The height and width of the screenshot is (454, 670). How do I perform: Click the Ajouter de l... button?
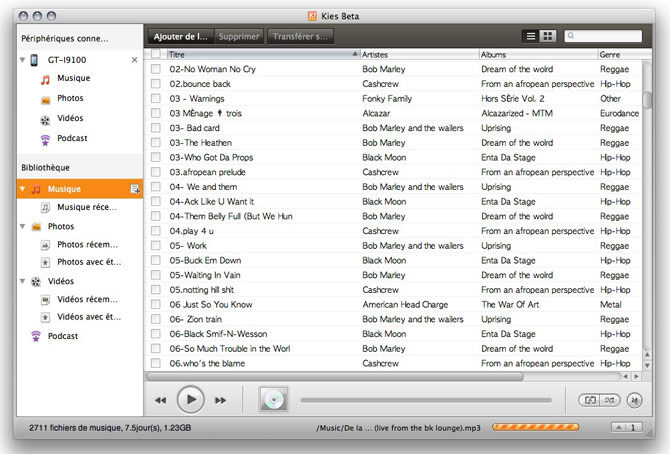pos(180,36)
